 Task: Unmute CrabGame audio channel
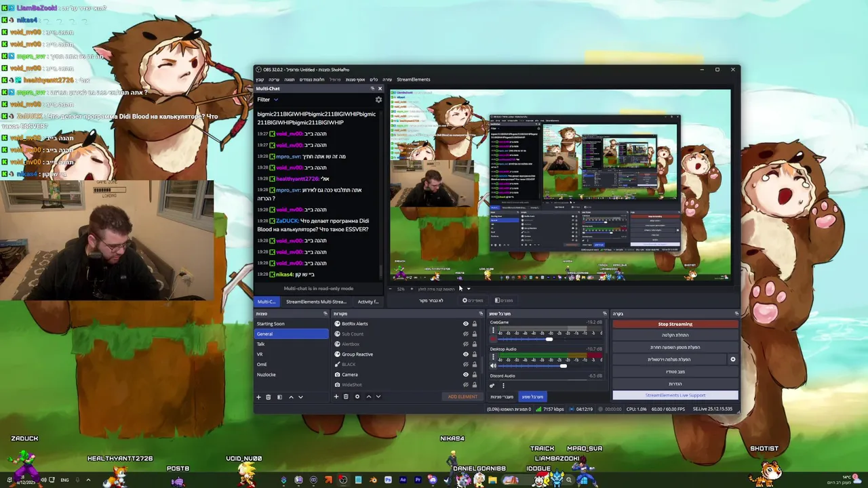[x=493, y=339]
